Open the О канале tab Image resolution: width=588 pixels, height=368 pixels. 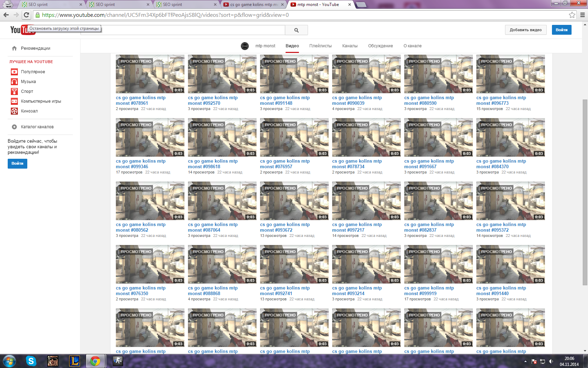click(x=412, y=46)
